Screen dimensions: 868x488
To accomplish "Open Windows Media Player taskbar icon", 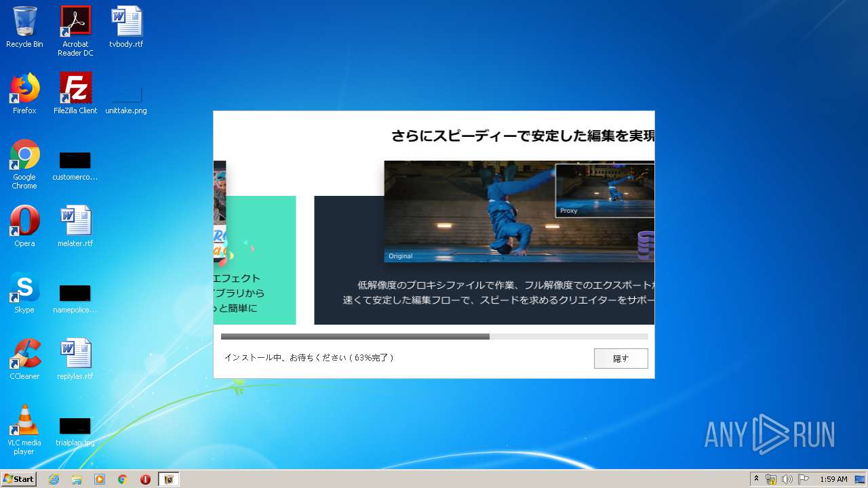I will (100, 479).
